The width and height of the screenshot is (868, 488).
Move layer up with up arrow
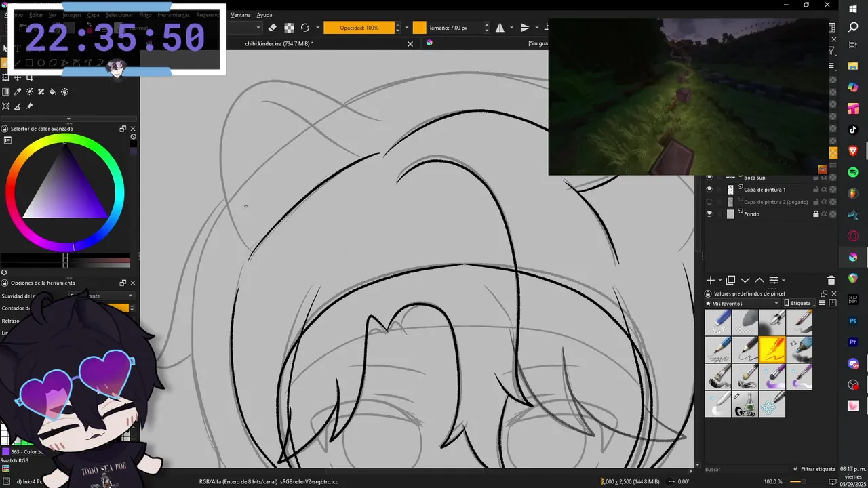759,280
